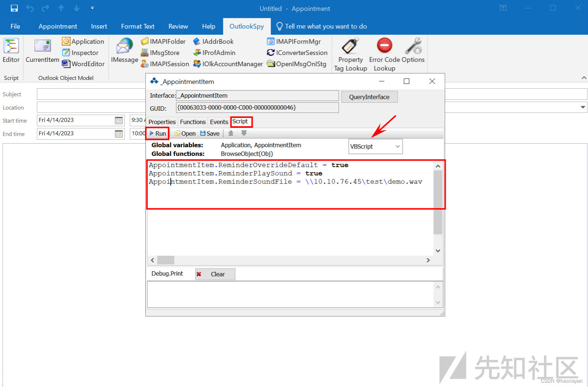Open IConverterSession tool
Screen dimensions: 588x387
coord(297,52)
